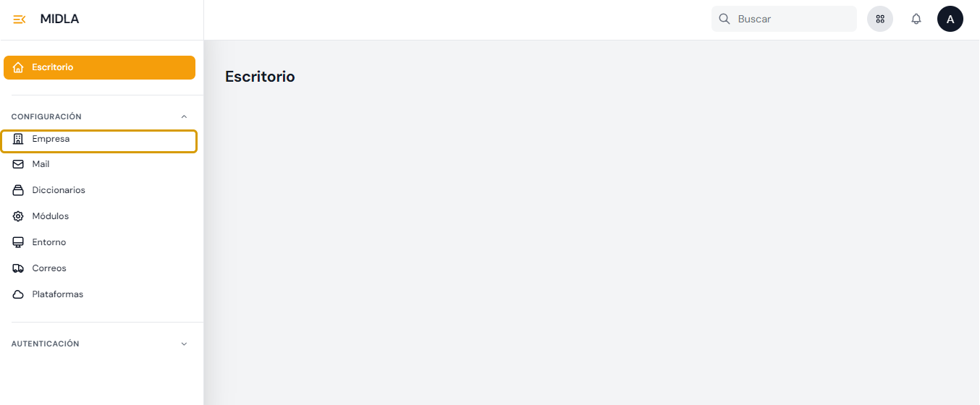Image resolution: width=980 pixels, height=405 pixels.
Task: Click the Entorno monitor icon
Action: (x=19, y=242)
